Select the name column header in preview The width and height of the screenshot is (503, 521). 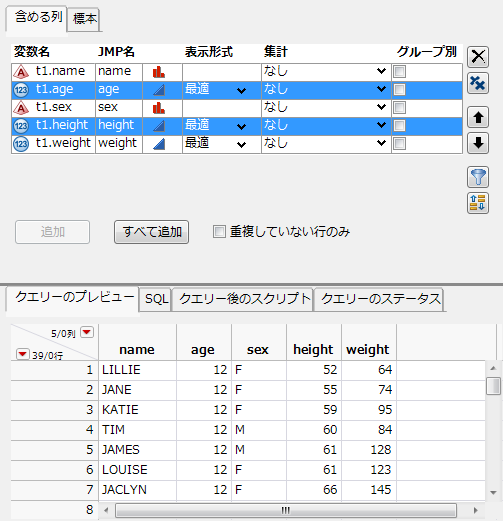pos(137,343)
